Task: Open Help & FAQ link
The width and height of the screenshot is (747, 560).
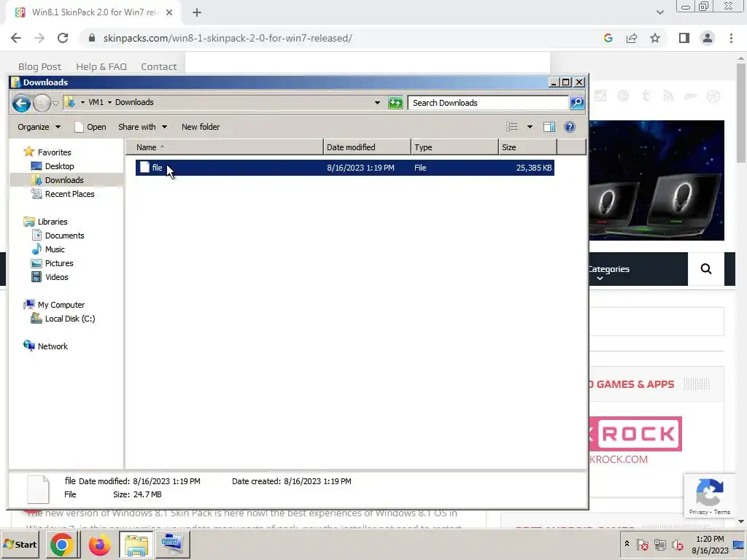Action: click(101, 66)
